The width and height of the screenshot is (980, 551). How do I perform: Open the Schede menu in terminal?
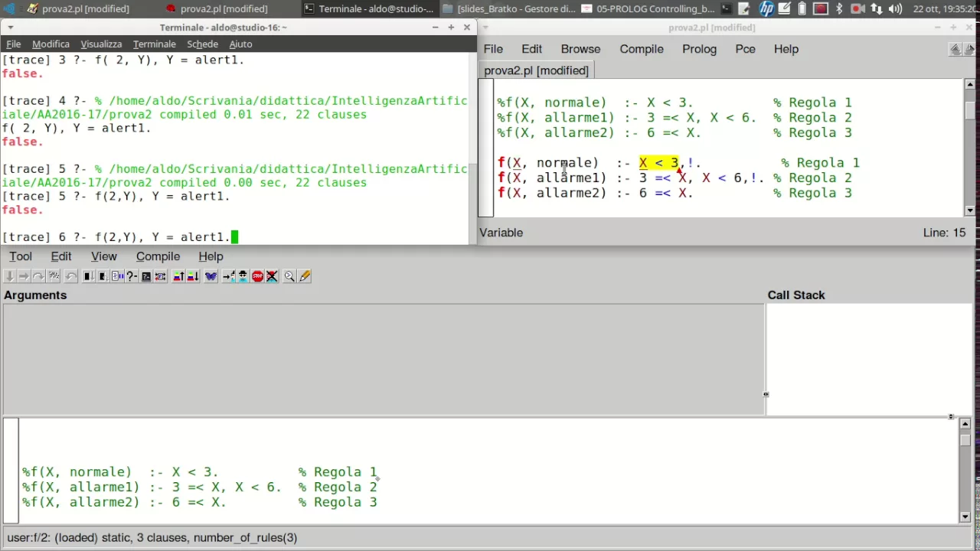[x=202, y=44]
